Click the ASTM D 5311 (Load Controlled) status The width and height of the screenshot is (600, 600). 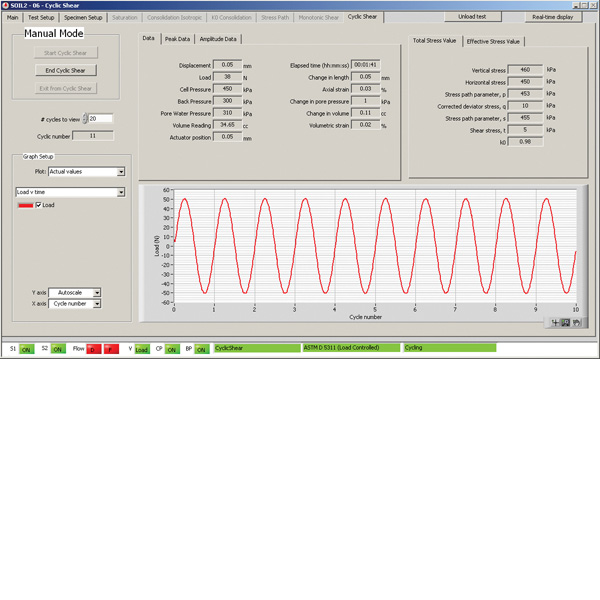click(x=351, y=348)
